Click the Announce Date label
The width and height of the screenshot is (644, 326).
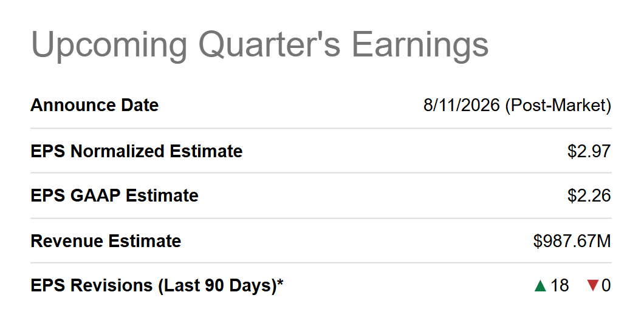pyautogui.click(x=94, y=105)
